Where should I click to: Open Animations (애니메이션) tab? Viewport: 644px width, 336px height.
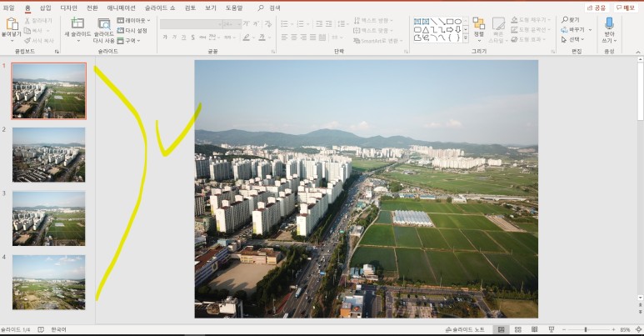click(x=121, y=8)
